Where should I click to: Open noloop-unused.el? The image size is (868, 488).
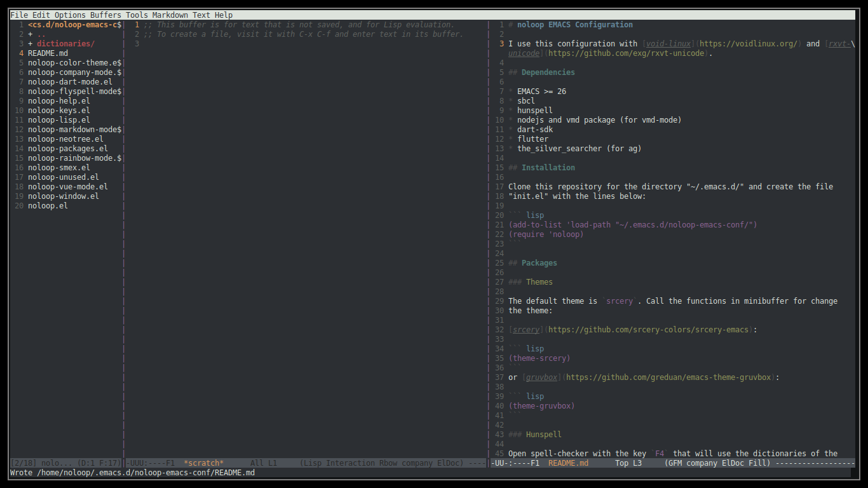point(64,177)
